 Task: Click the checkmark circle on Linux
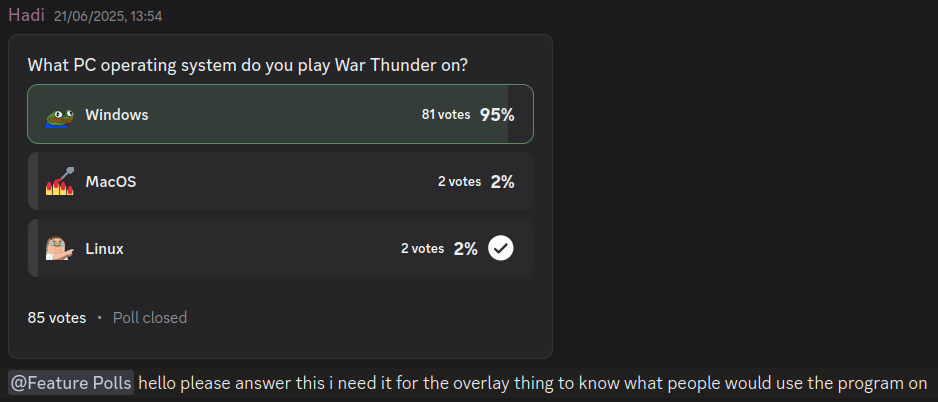point(501,248)
